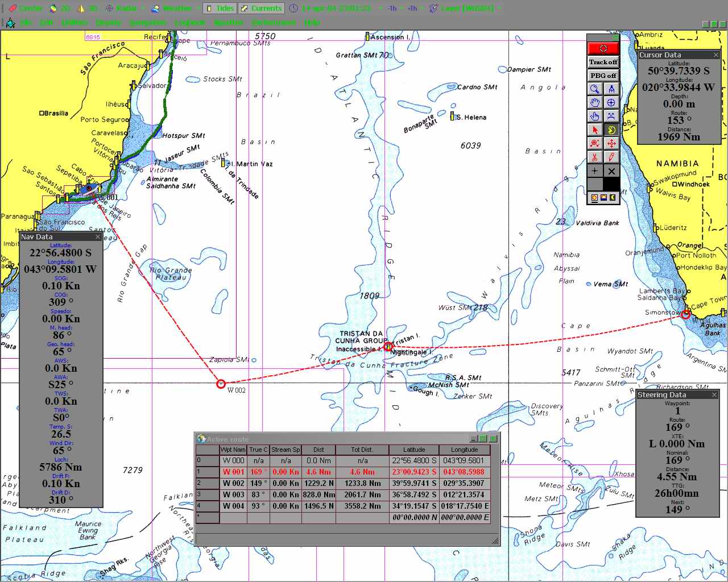Viewport: 728px width, 582px height.
Task: Select the add waypoint route tool
Action: point(595,143)
